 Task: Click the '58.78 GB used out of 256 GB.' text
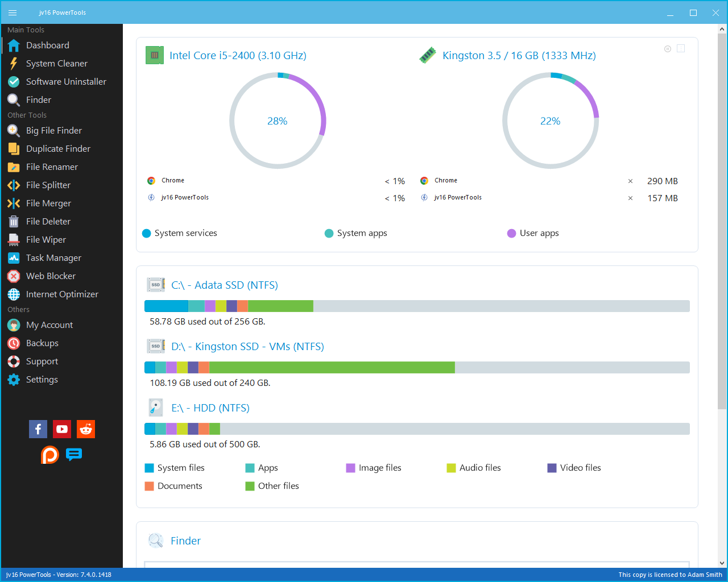pos(208,322)
